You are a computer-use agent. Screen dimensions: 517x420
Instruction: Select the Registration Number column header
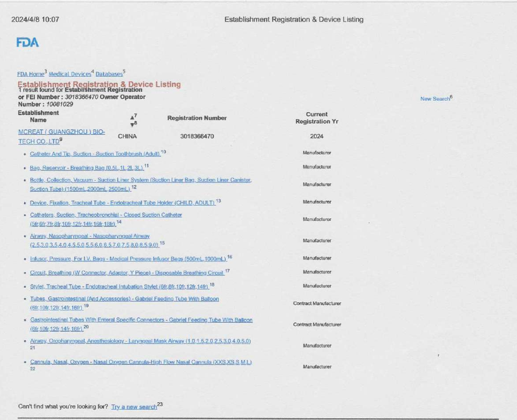point(197,118)
